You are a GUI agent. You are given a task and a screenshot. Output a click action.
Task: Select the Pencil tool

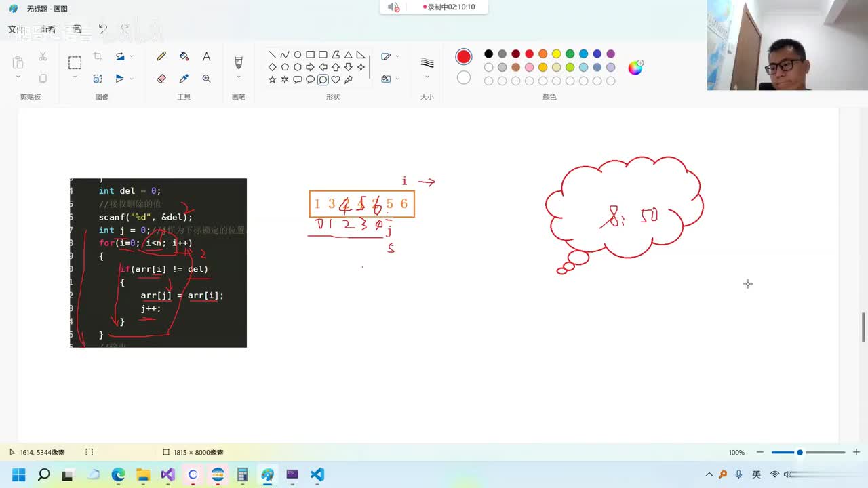(161, 57)
